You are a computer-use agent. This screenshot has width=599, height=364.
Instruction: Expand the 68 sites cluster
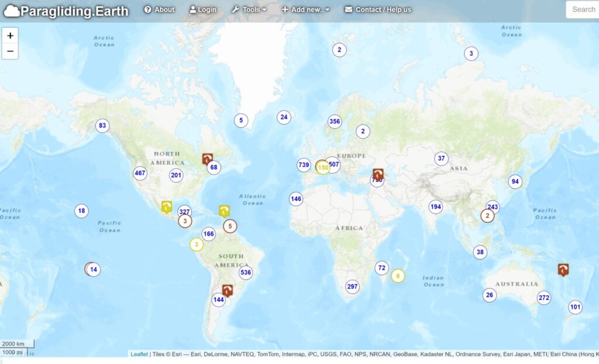coord(214,168)
